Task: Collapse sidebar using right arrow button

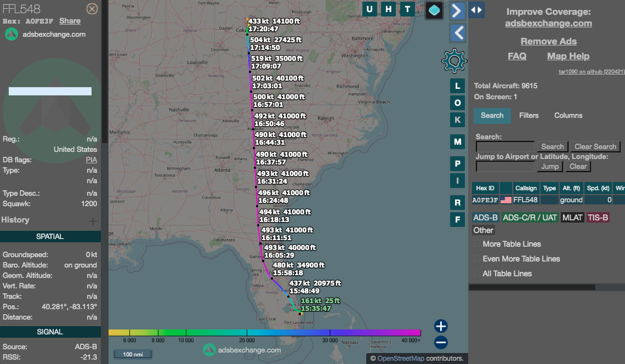Action: (458, 10)
